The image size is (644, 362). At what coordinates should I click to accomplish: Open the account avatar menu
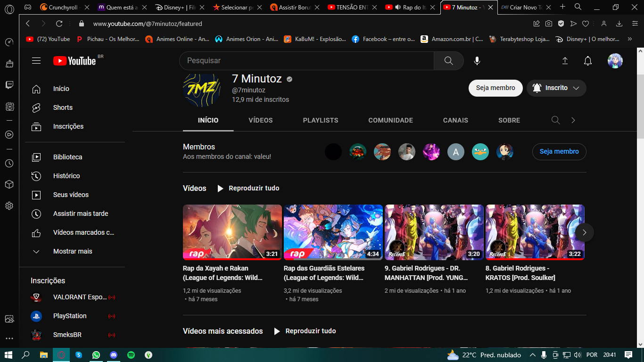[615, 61]
